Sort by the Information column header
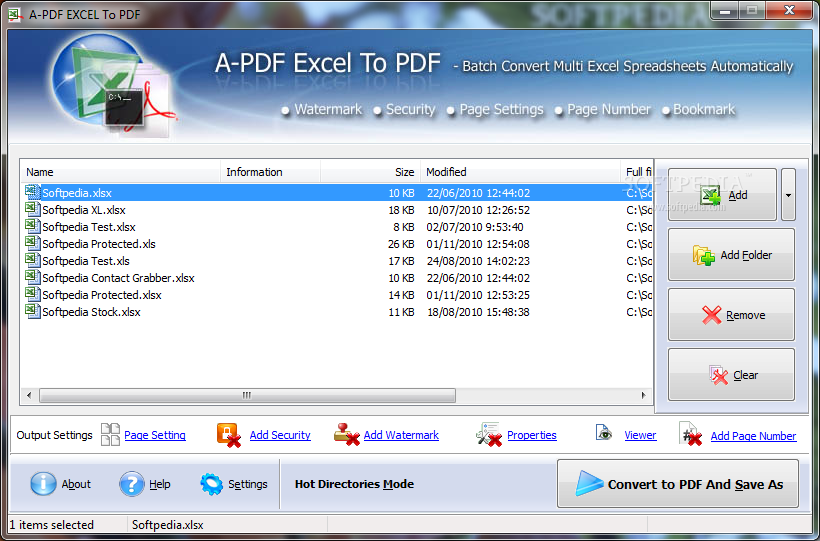820x541 pixels. coord(270,172)
